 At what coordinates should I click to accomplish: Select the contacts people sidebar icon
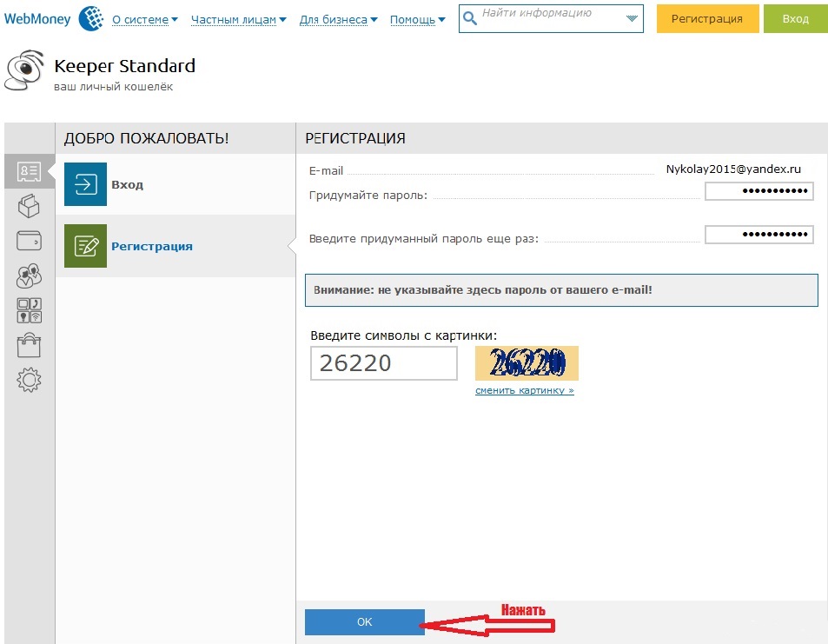tap(30, 276)
